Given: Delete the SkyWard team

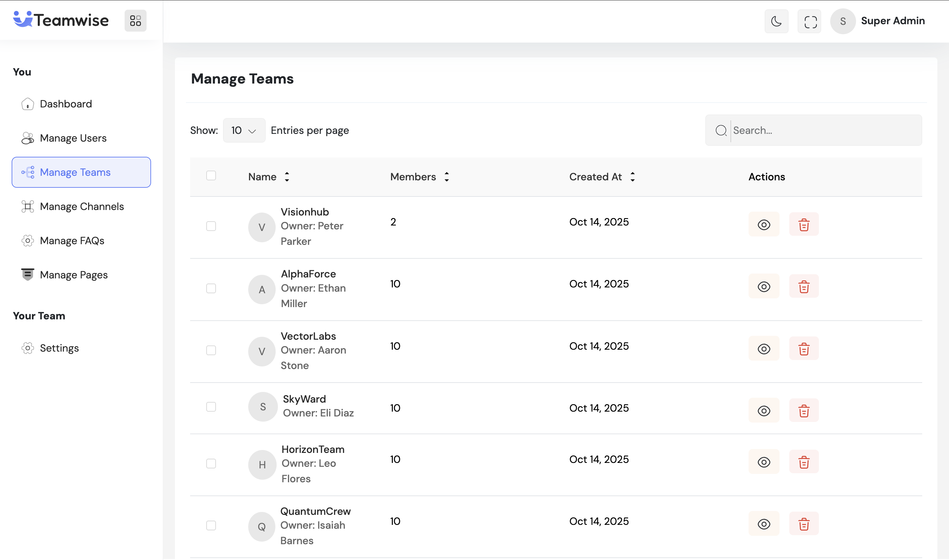Looking at the screenshot, I should (804, 411).
